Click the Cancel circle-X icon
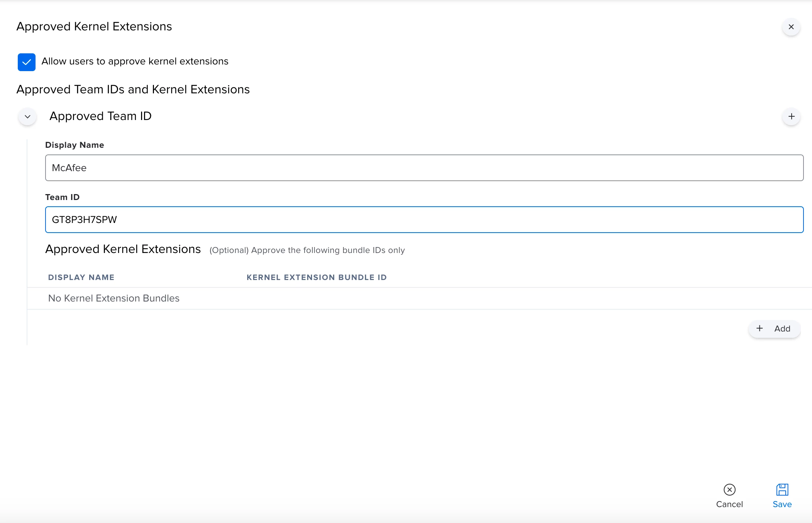This screenshot has height=523, width=812. [729, 490]
